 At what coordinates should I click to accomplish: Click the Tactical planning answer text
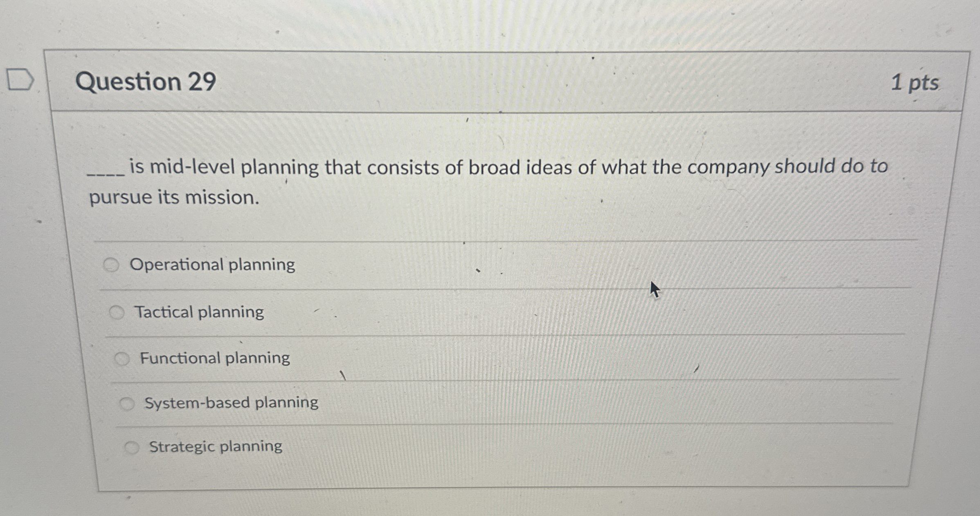point(199,312)
